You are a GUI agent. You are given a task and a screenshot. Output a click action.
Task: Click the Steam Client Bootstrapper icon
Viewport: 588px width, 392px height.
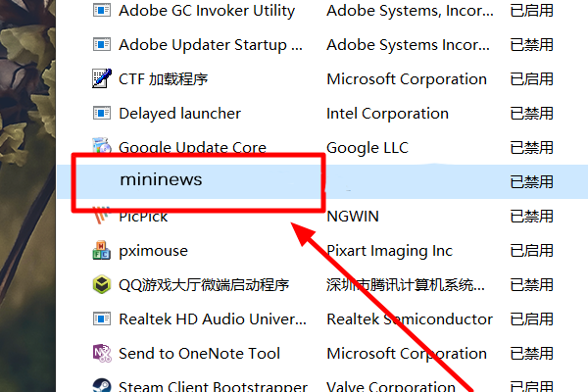[102, 385]
